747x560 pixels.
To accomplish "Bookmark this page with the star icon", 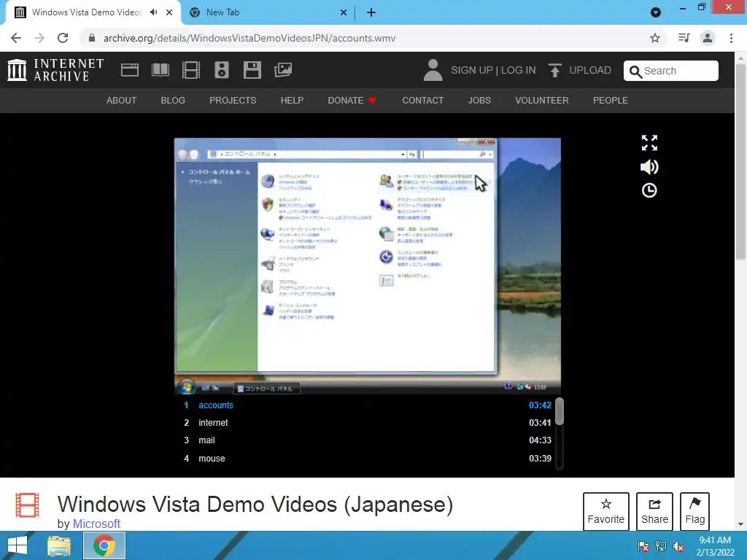I will click(655, 38).
